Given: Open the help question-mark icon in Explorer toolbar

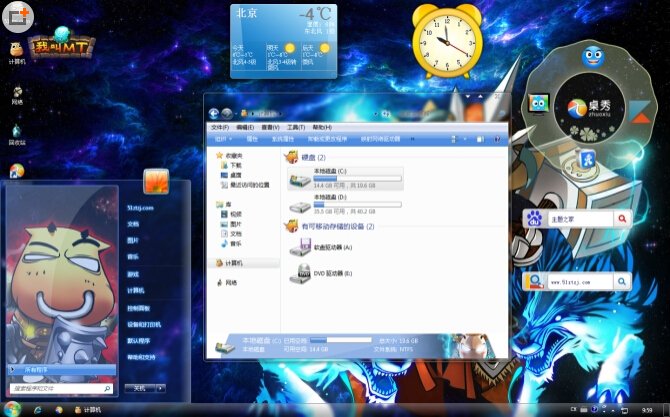Looking at the screenshot, I should click(497, 139).
